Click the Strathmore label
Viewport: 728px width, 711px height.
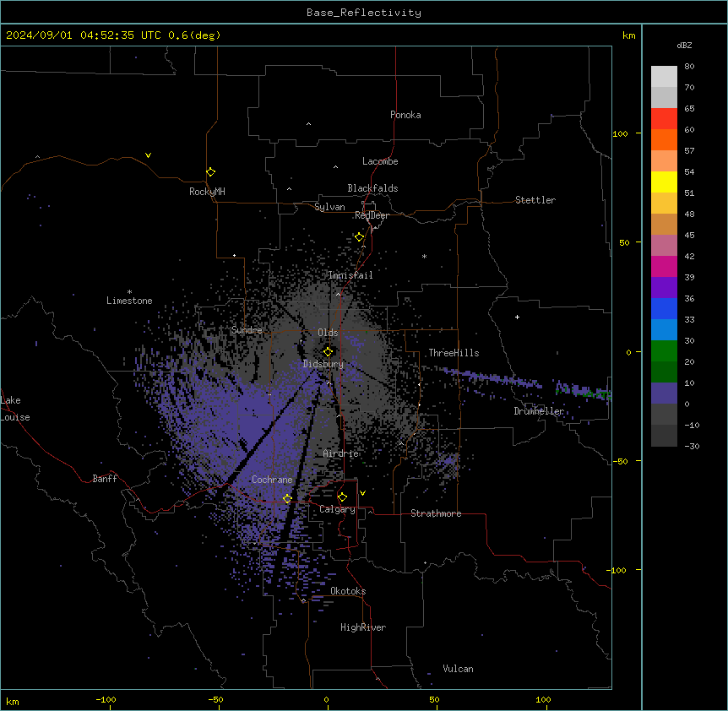(x=436, y=513)
